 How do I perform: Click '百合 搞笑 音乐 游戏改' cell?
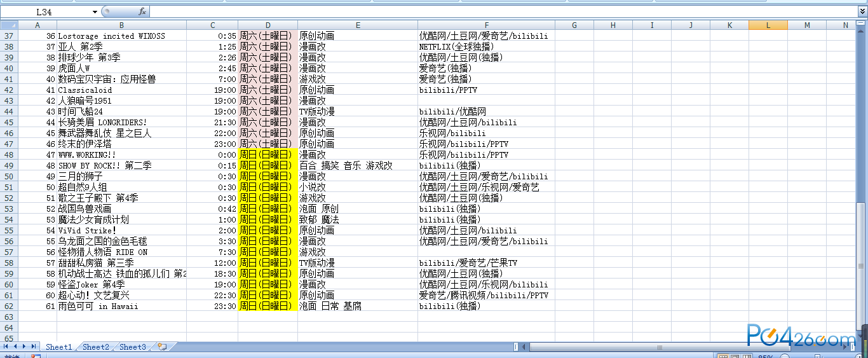pyautogui.click(x=358, y=165)
